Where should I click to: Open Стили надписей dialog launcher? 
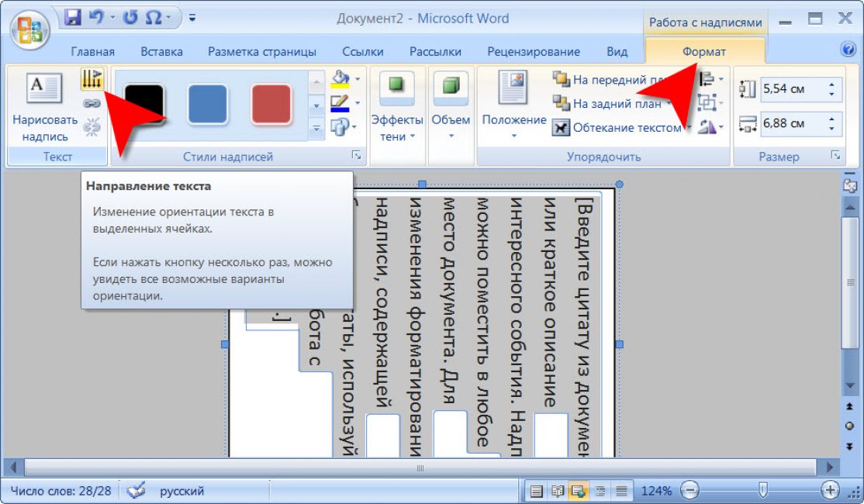click(357, 156)
